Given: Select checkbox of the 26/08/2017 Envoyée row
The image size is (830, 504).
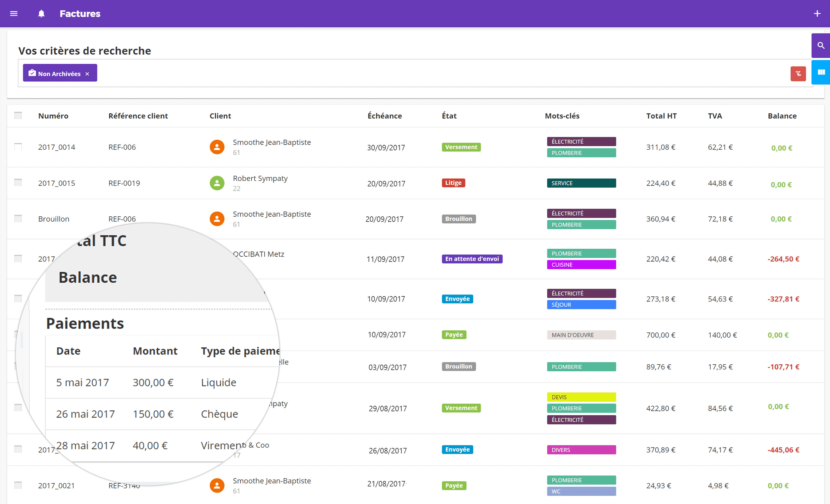Looking at the screenshot, I should (18, 449).
